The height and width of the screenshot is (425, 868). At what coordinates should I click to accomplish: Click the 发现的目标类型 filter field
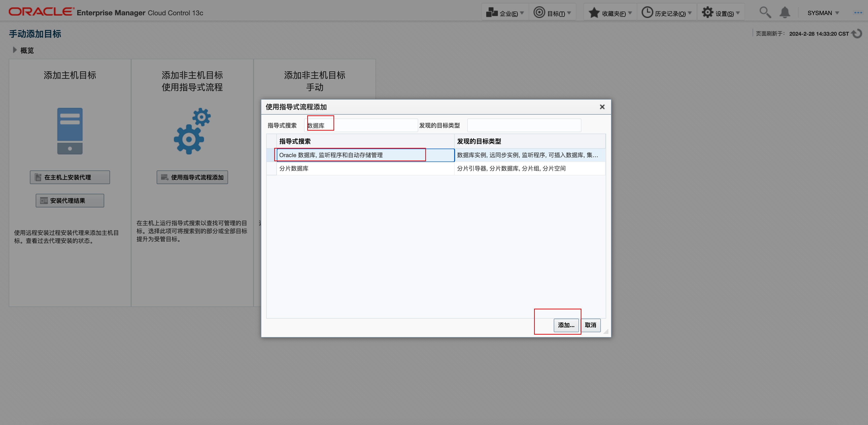coord(524,125)
